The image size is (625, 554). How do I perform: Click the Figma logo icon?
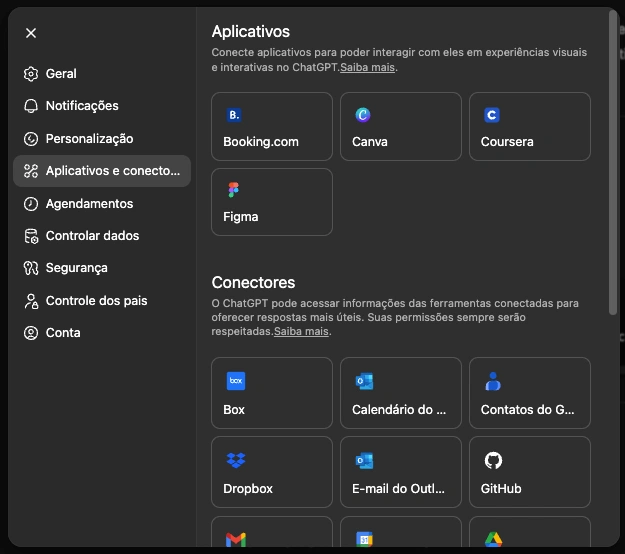pos(234,190)
